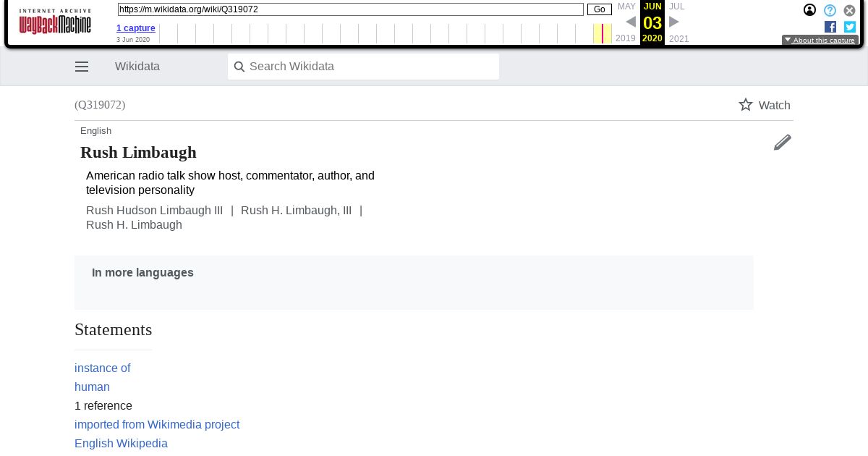Close the Wayback toolbar
Screen dimensions: 868x456
pyautogui.click(x=850, y=10)
